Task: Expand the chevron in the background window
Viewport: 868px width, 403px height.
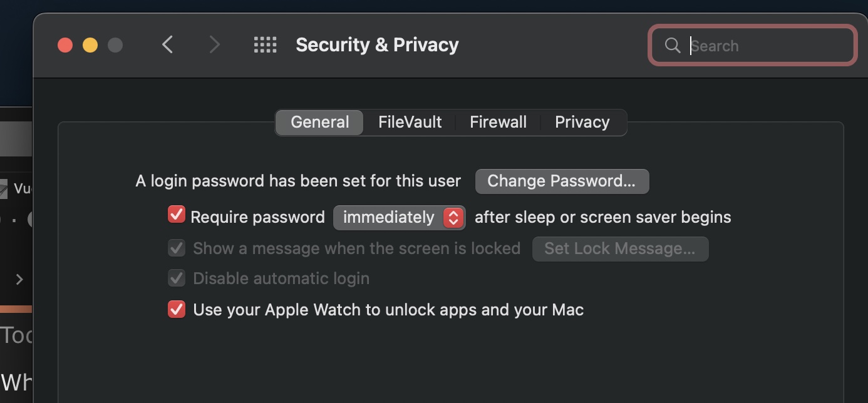Action: [x=19, y=279]
